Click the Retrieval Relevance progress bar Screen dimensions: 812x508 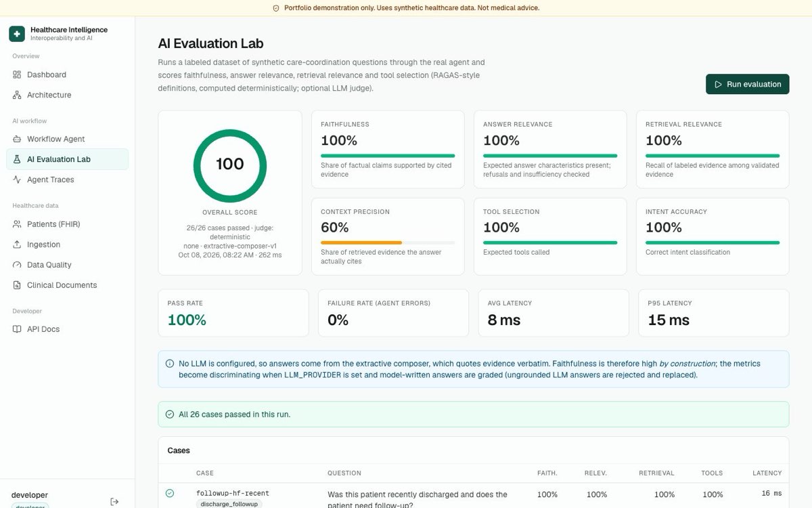pyautogui.click(x=713, y=156)
